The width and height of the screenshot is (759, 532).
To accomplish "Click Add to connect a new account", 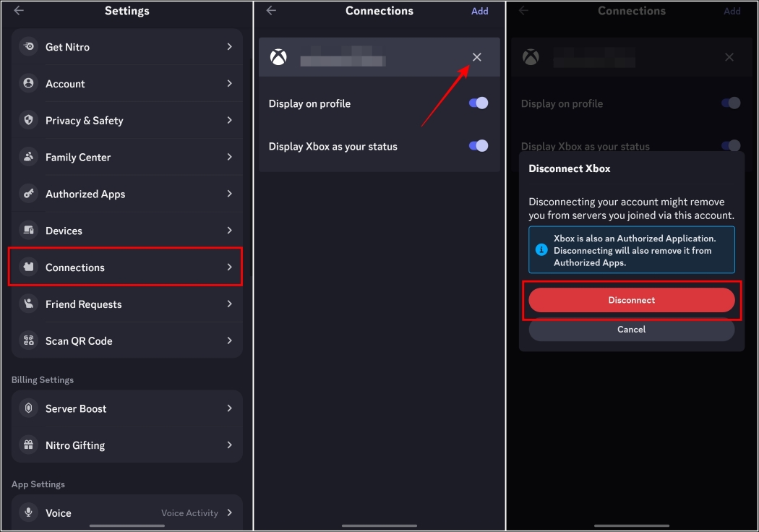I will [480, 11].
